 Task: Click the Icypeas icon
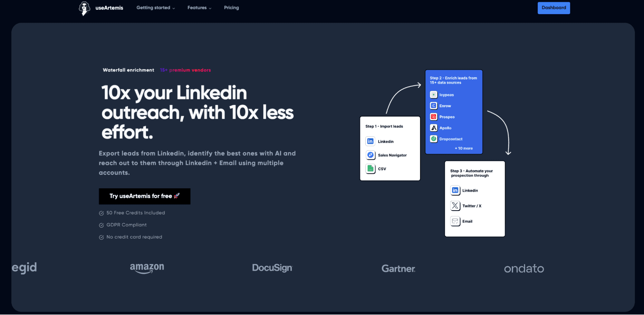[434, 95]
